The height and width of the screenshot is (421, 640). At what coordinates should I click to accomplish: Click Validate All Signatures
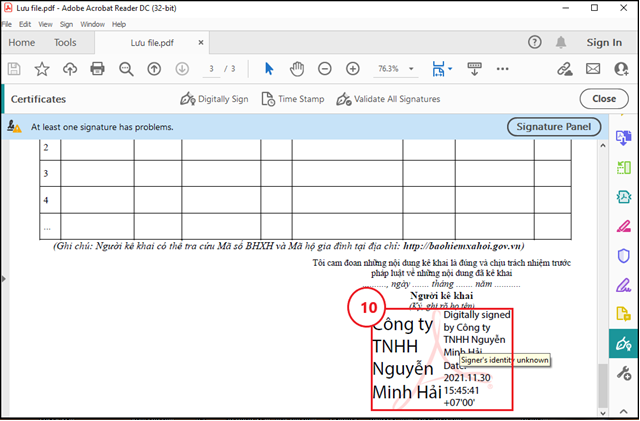[x=389, y=99]
